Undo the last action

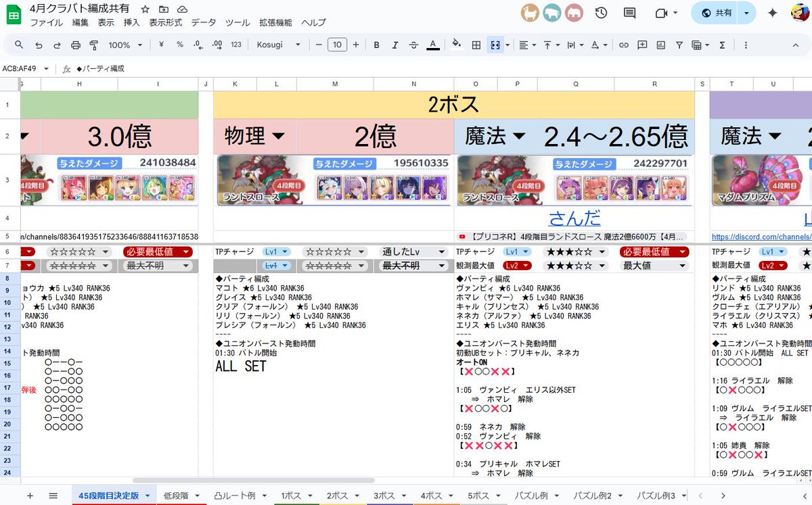point(39,45)
